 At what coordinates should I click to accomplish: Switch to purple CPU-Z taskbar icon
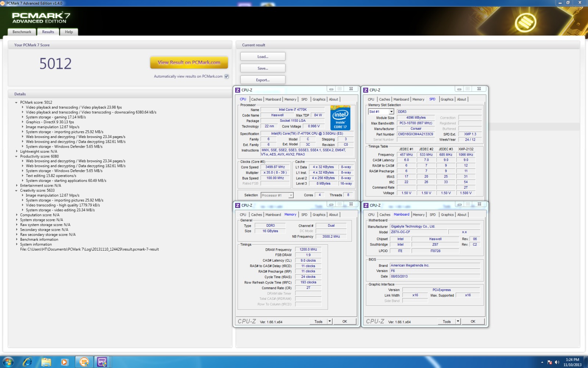point(102,362)
